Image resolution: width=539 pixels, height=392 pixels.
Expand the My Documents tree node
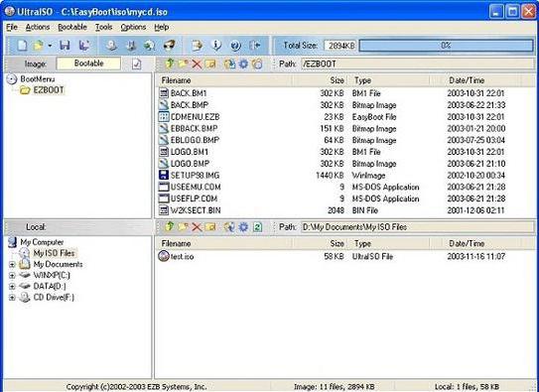point(12,265)
